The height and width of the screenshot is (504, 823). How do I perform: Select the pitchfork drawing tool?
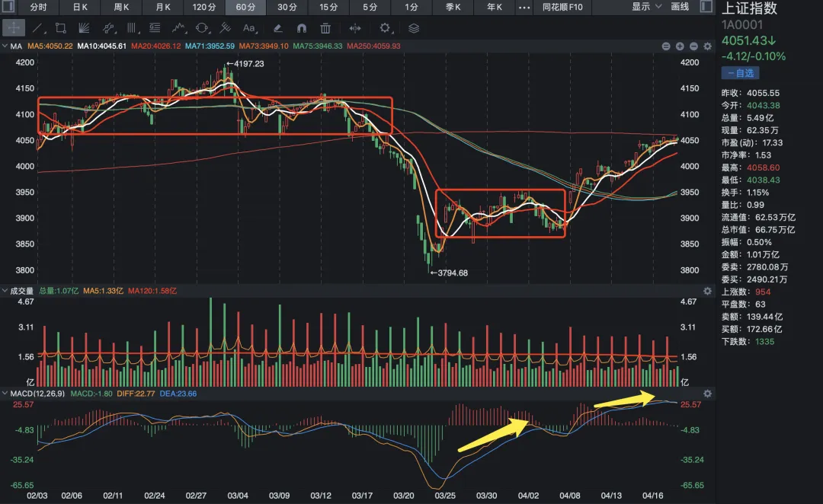225,28
